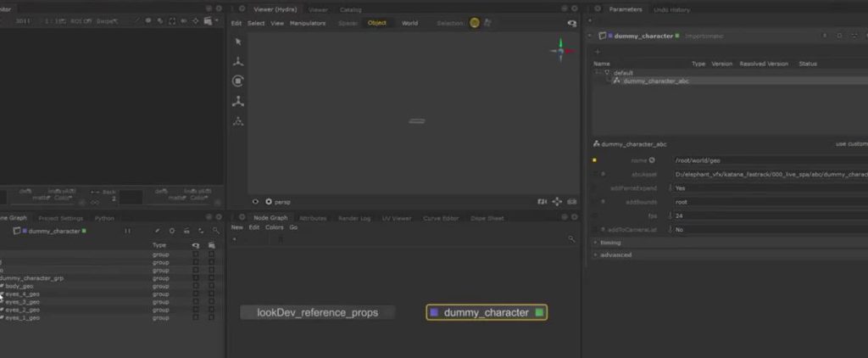The height and width of the screenshot is (358, 868).
Task: Toggle the checkbox in body_geo row
Action: tap(196, 286)
